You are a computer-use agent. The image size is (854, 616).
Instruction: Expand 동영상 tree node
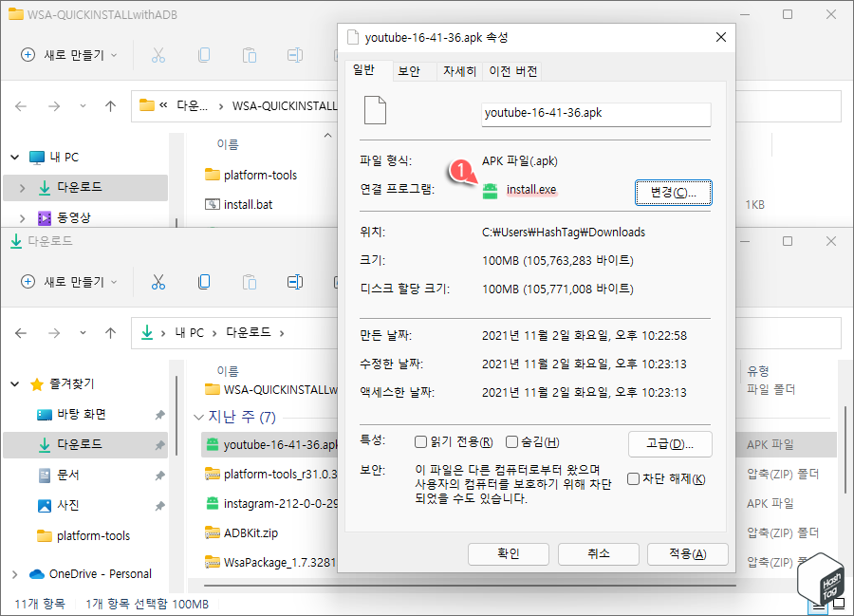(22, 218)
